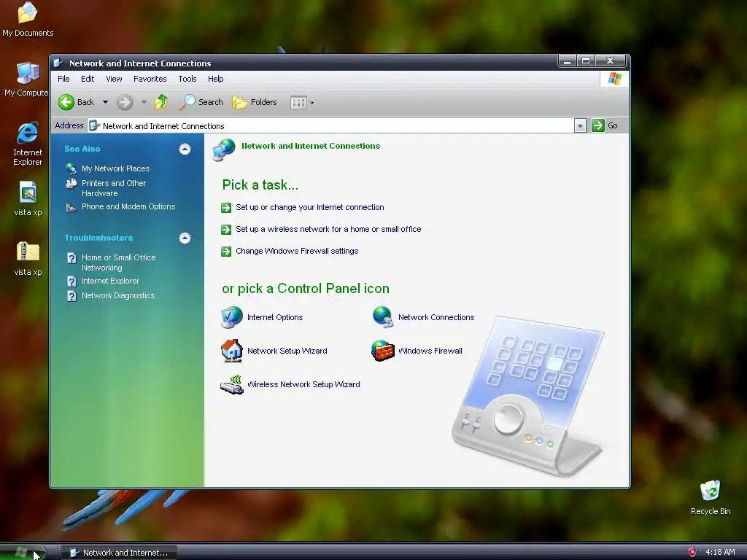Image resolution: width=747 pixels, height=560 pixels.
Task: Click the Go button
Action: pos(605,125)
